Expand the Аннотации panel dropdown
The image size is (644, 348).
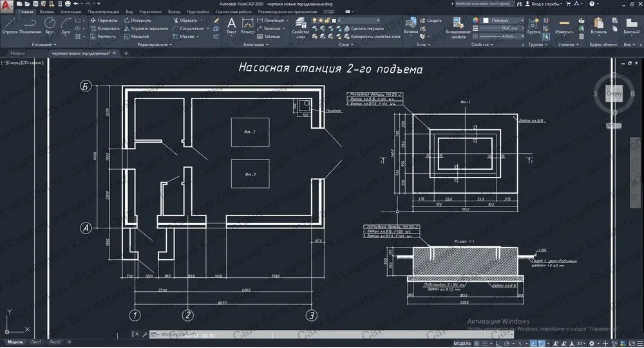256,44
